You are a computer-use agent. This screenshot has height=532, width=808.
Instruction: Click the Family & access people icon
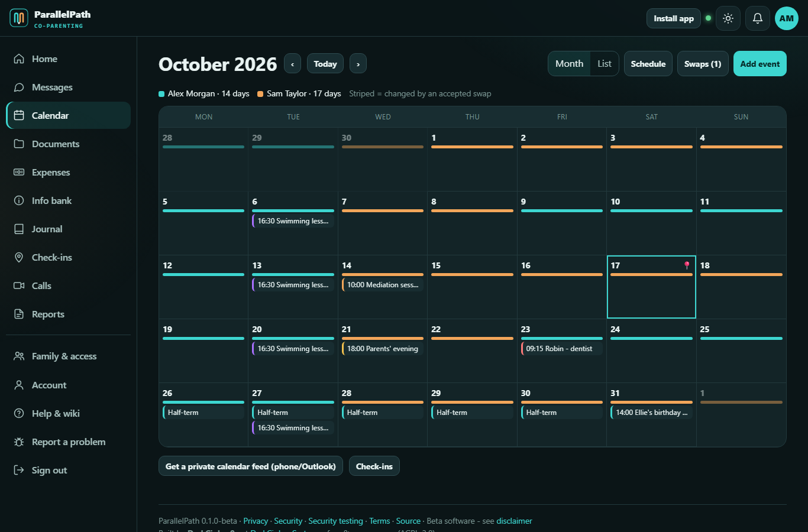pos(19,356)
